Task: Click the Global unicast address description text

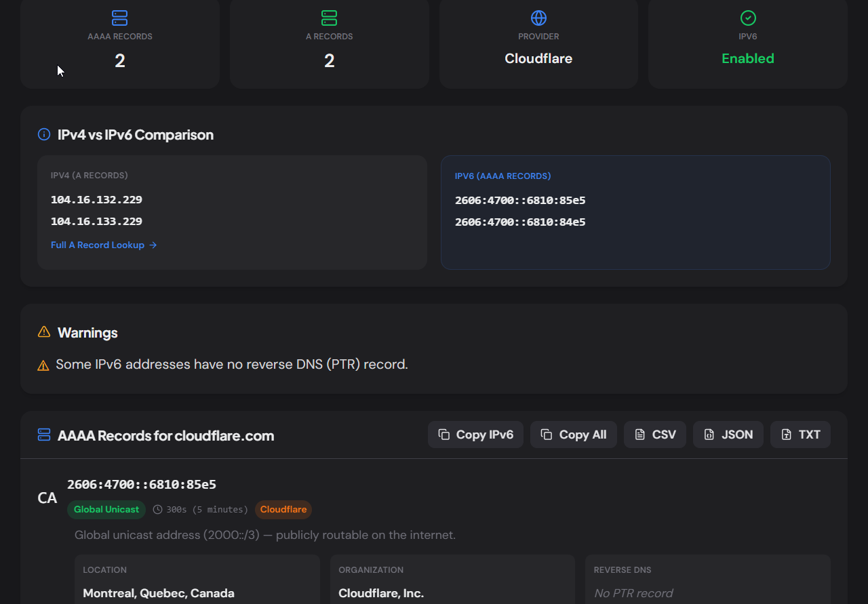Action: pos(265,535)
